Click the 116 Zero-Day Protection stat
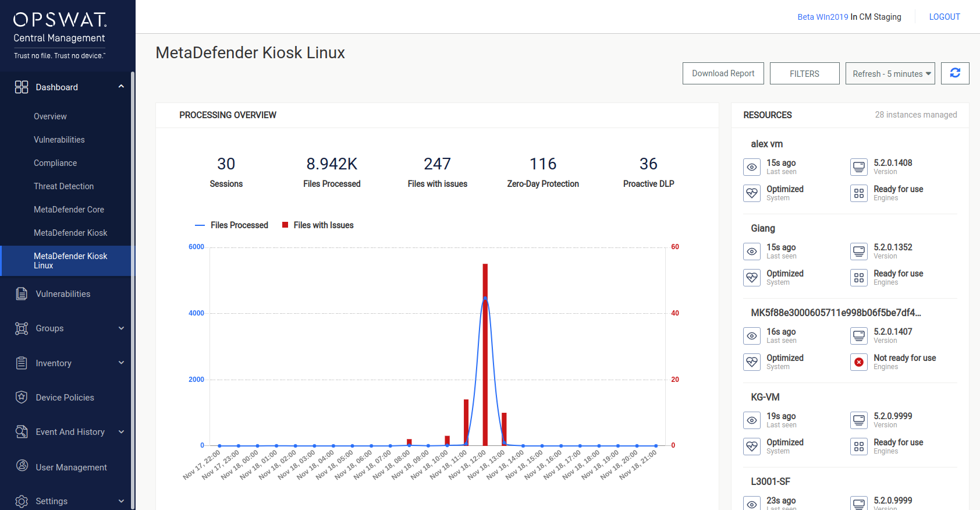This screenshot has height=510, width=980. tap(543, 173)
